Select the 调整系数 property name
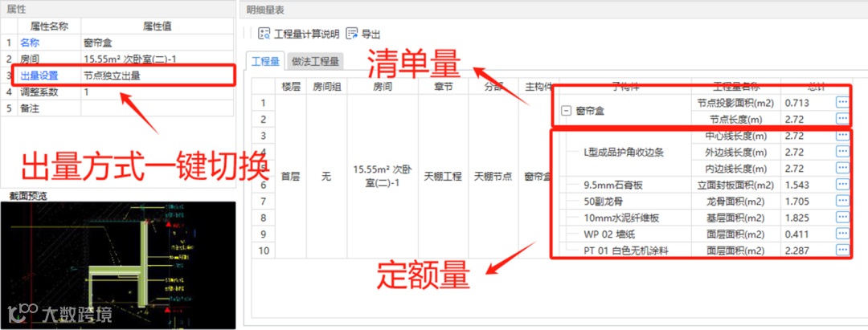868x330 pixels. [39, 92]
